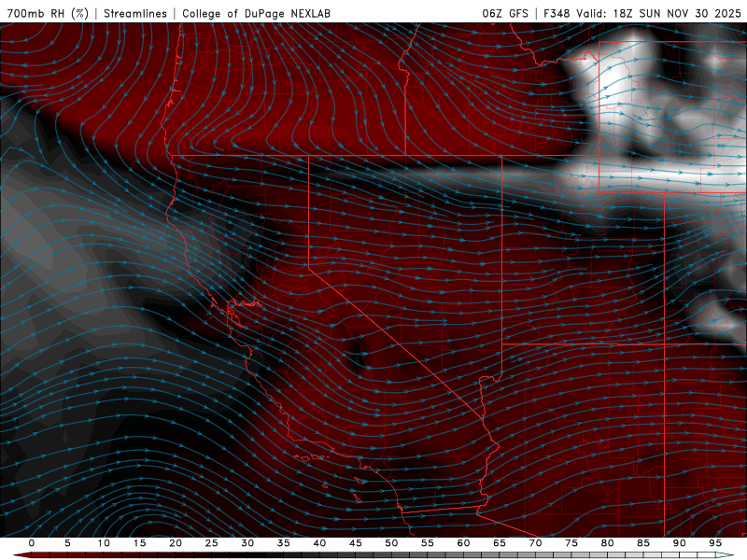Viewport: 747px width, 560px height.
Task: Click "College of DuPage NEXLAB" credit text
Action: click(x=256, y=13)
